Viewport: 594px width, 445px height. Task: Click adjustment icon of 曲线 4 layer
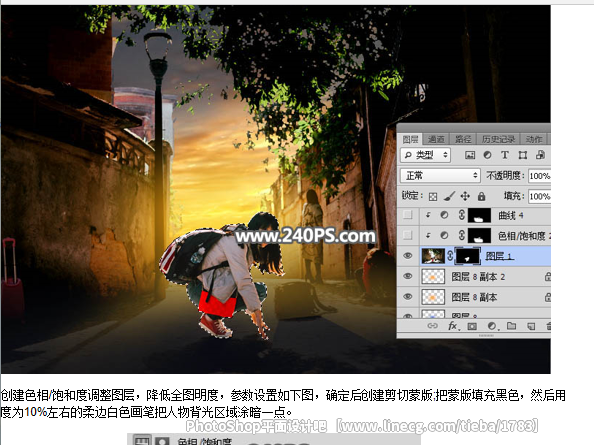(x=444, y=215)
